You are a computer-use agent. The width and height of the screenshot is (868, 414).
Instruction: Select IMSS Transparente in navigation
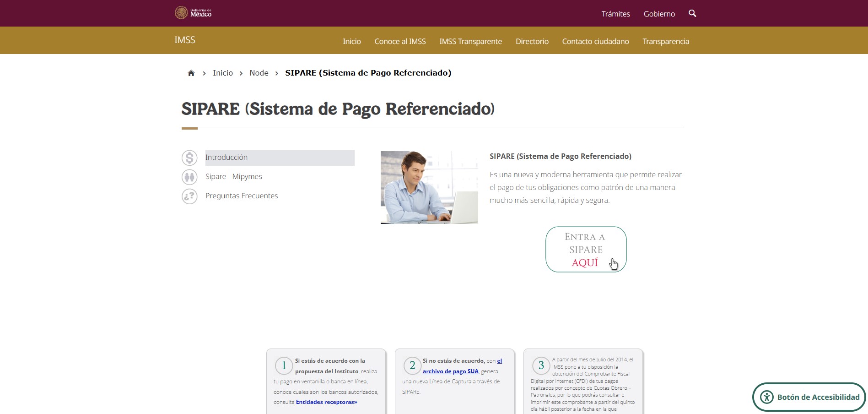click(470, 41)
